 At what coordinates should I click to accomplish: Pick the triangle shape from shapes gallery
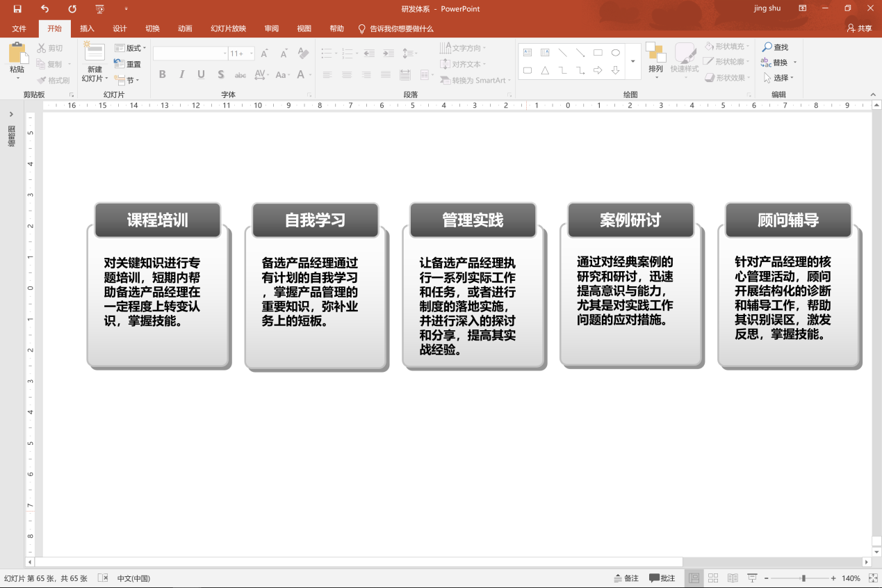tap(545, 70)
